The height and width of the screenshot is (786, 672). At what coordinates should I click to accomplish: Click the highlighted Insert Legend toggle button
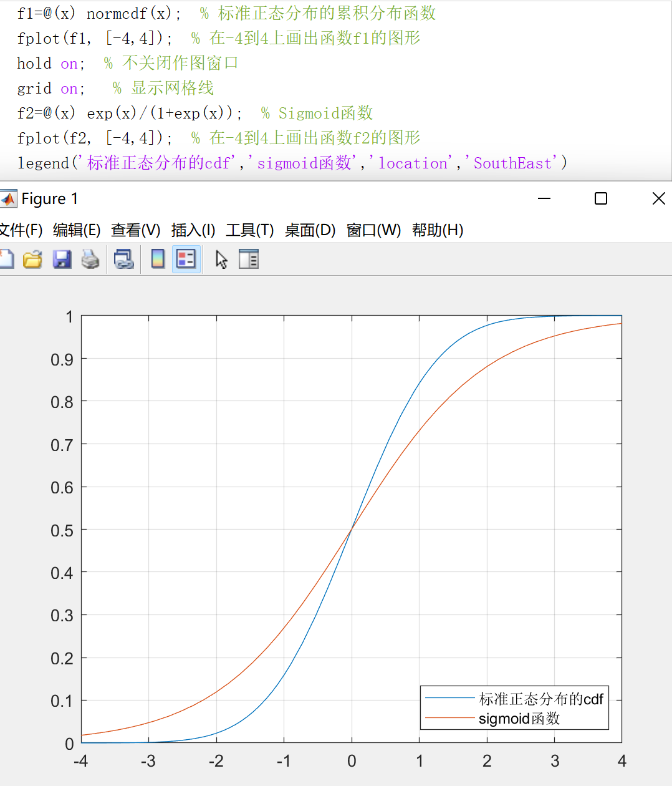point(186,259)
